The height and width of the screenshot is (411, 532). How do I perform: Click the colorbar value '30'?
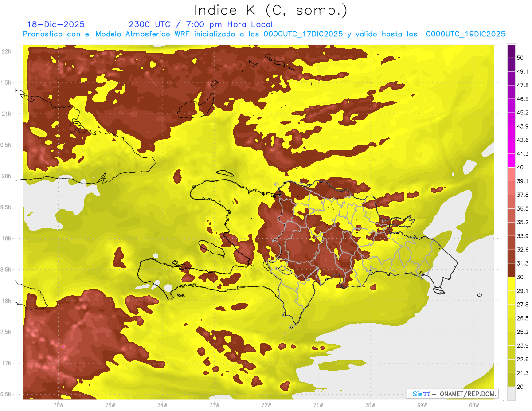click(520, 277)
